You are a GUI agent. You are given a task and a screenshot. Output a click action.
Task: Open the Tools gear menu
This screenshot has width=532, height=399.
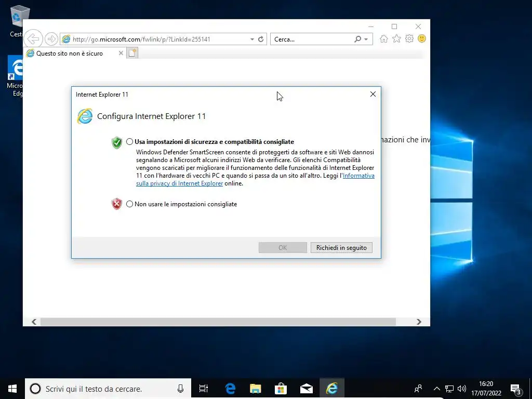[x=409, y=38]
